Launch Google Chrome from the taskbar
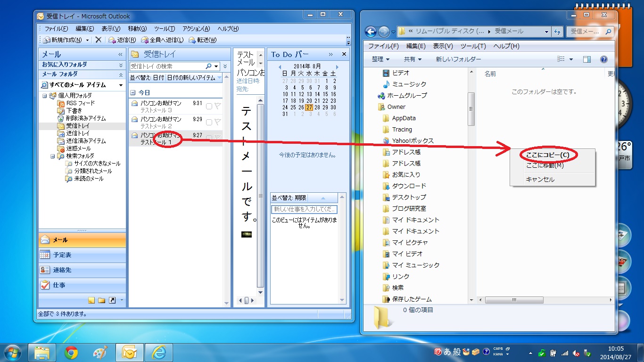Screen dimensions: 644x362 (x=71, y=353)
